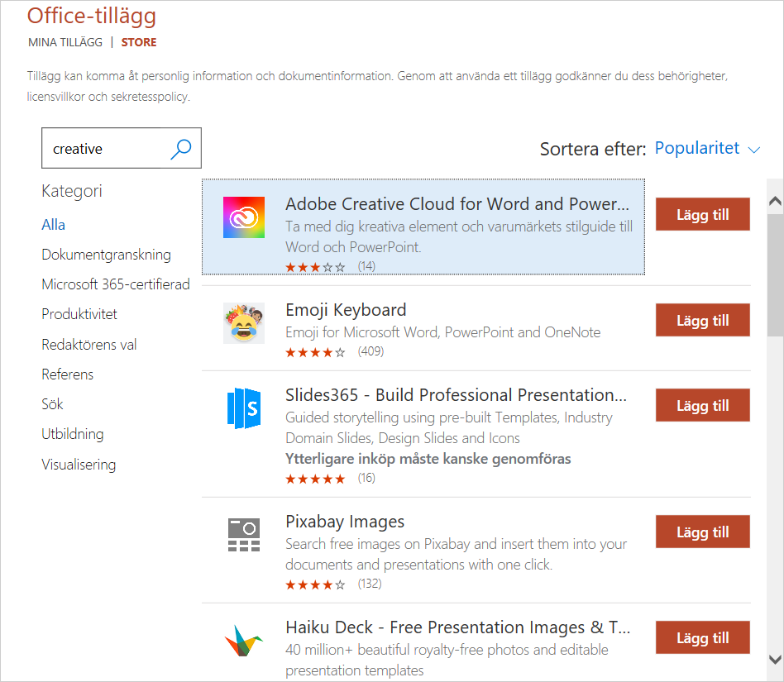Screen dimensions: 784x682
Task: Click the Slides365 add-in icon
Action: (244, 408)
